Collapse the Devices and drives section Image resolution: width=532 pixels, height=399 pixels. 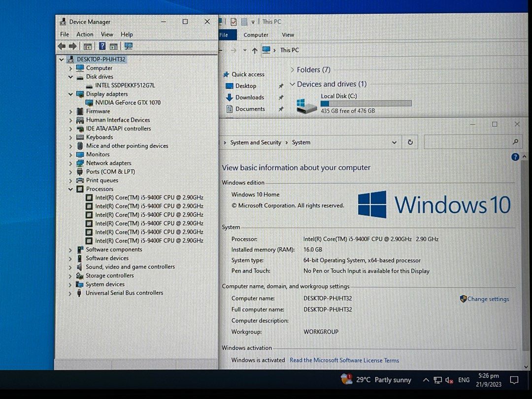pyautogui.click(x=293, y=84)
